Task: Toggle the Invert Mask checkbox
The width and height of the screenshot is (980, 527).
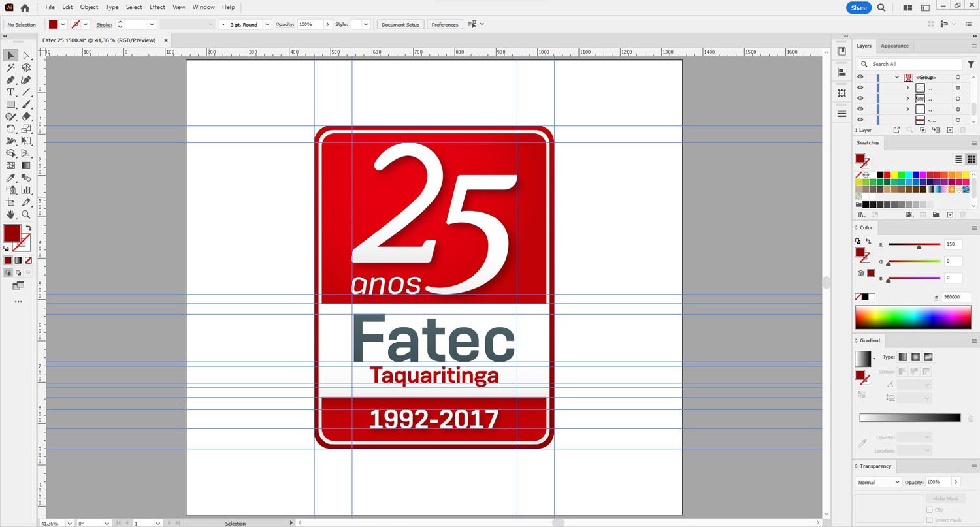Action: [x=930, y=520]
